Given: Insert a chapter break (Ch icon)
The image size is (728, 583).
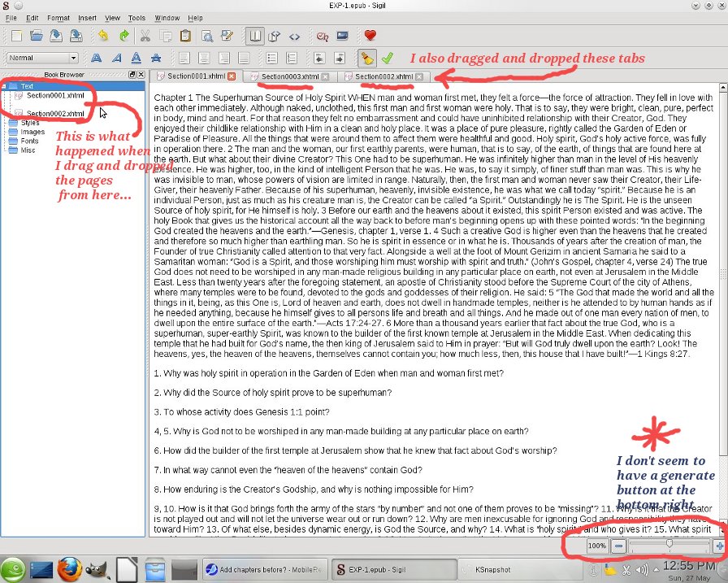Looking at the screenshot, I should (323, 36).
